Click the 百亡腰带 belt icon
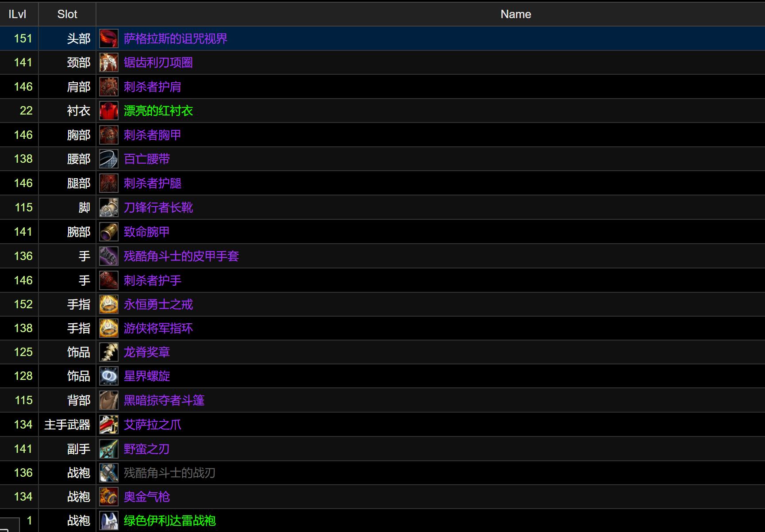 pyautogui.click(x=108, y=159)
